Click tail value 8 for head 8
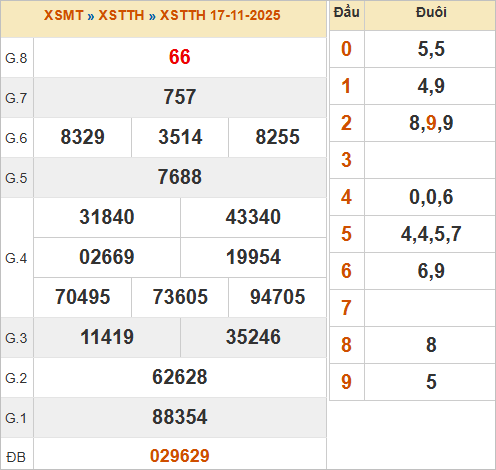 [x=431, y=345]
